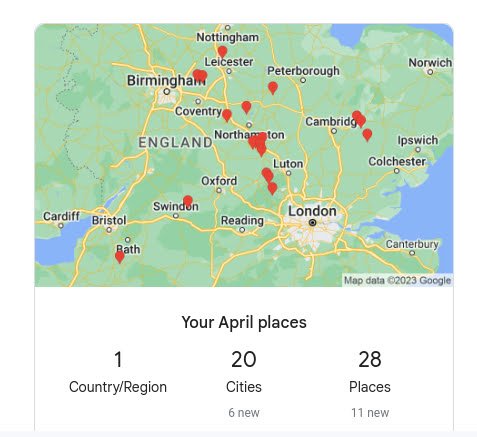The height and width of the screenshot is (437, 477).
Task: Click the lone pin north of Colchester
Action: (367, 135)
